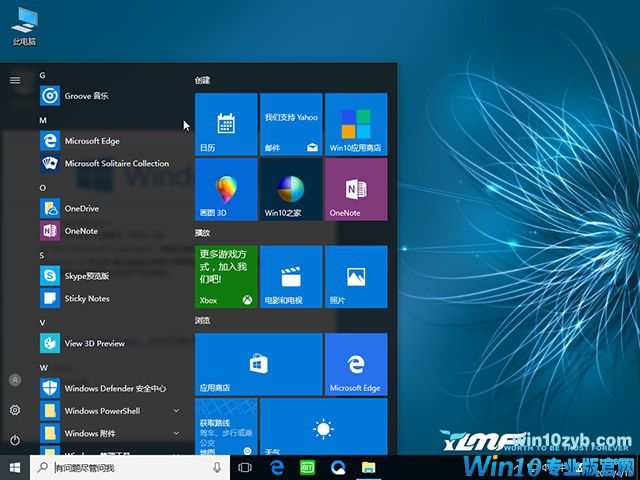Open Microsoft Solitaire Collection in the app list

pos(116,163)
